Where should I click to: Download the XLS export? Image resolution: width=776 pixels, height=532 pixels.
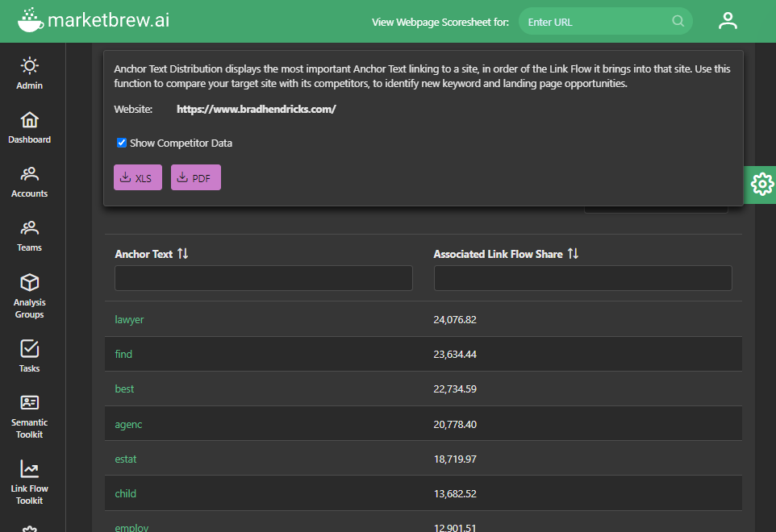coord(138,178)
